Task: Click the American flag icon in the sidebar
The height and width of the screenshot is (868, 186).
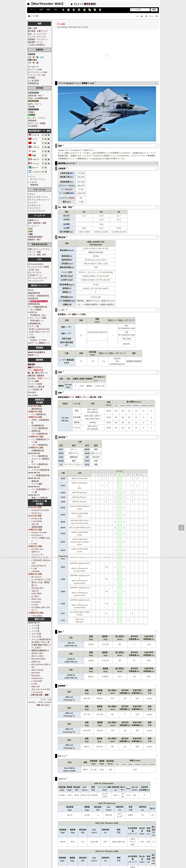Action: [x=30, y=135]
